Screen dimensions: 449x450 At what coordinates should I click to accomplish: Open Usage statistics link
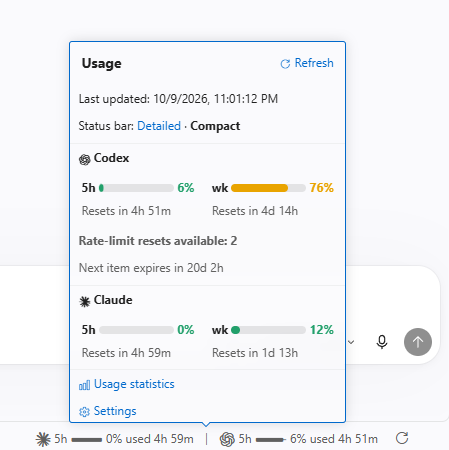click(134, 384)
